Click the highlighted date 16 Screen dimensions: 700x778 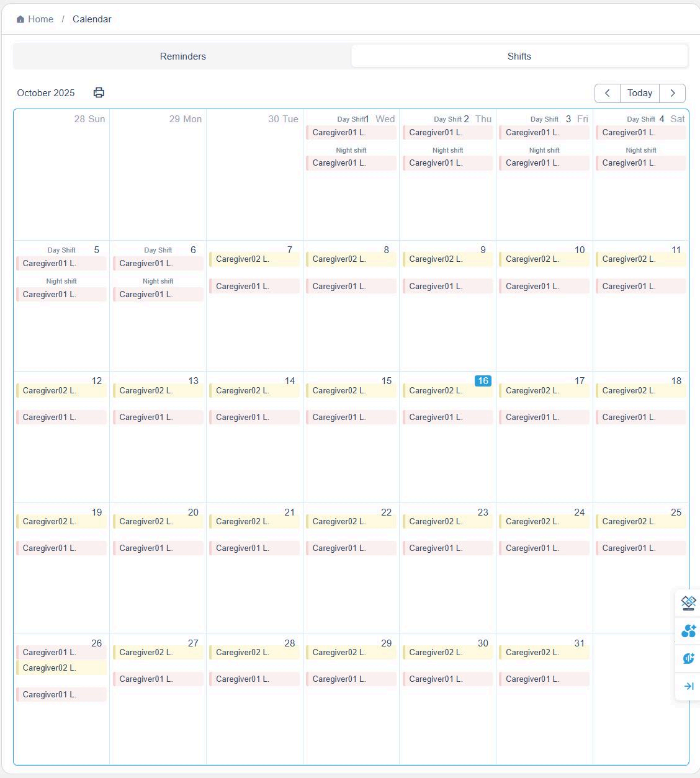click(x=482, y=381)
